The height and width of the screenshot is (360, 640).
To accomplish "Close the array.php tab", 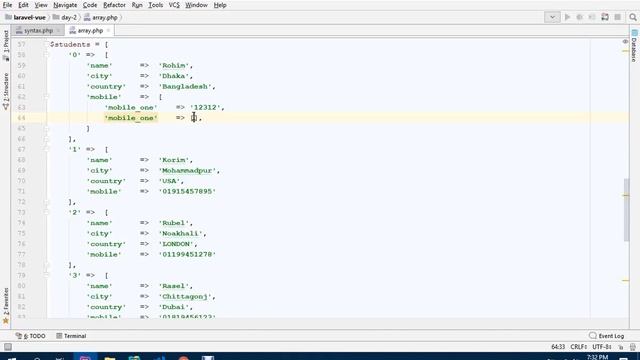I will coord(108,31).
